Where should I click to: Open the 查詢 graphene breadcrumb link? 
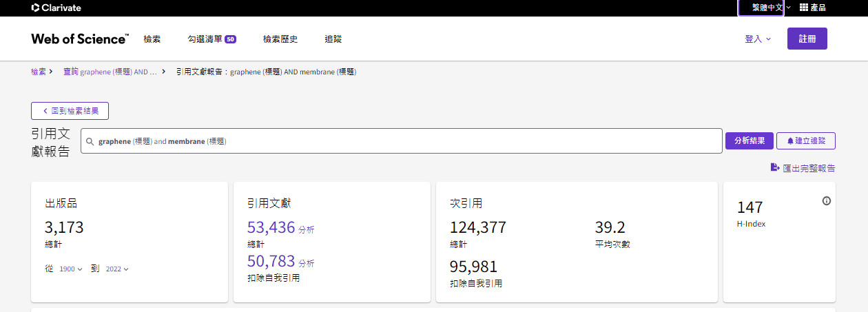110,72
